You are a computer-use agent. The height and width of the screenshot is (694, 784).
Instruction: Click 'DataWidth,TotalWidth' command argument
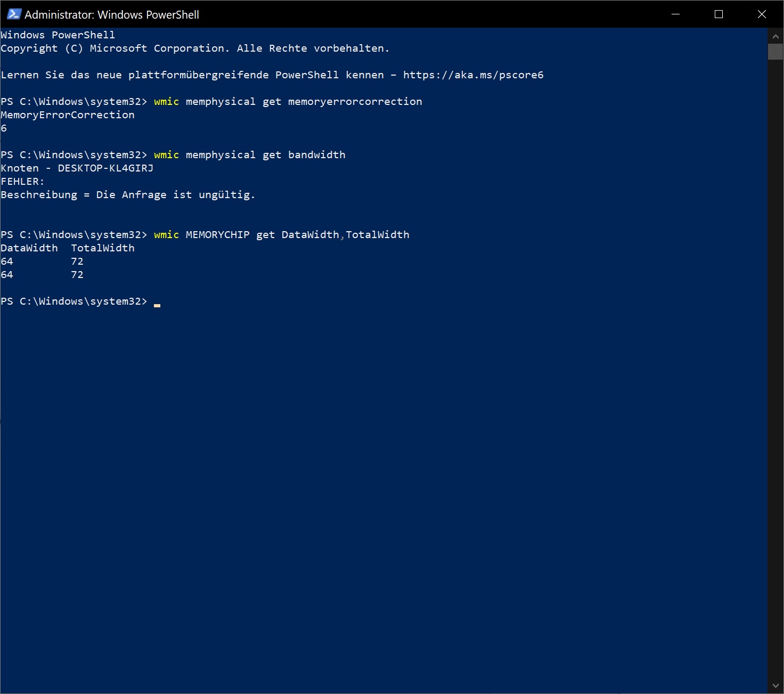coord(345,235)
